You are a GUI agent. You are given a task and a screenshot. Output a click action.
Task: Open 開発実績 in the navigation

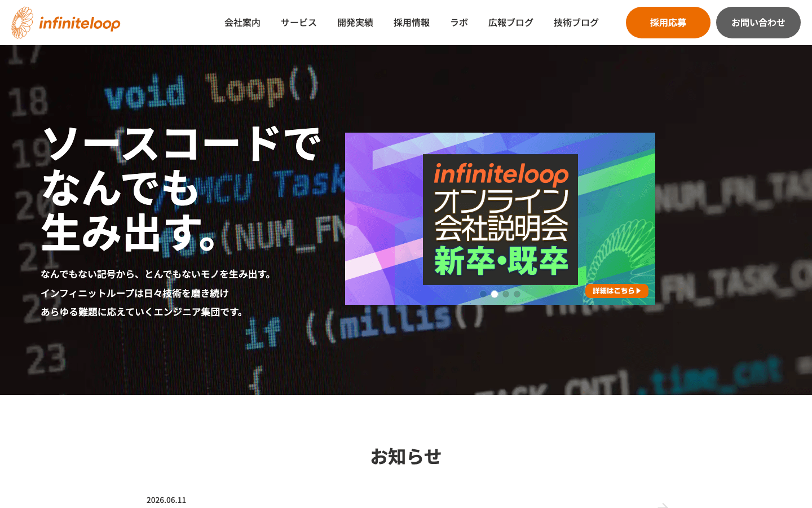[x=355, y=23]
